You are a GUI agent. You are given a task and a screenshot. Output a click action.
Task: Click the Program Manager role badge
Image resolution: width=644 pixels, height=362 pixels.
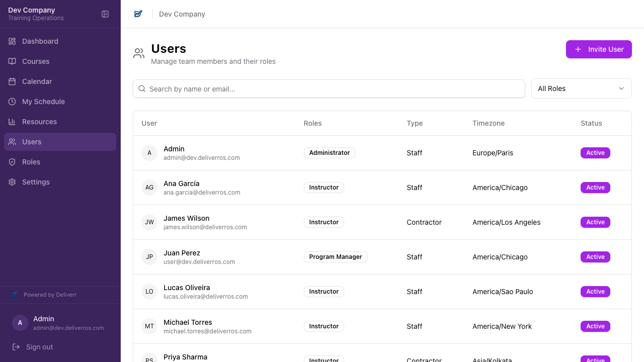(336, 257)
